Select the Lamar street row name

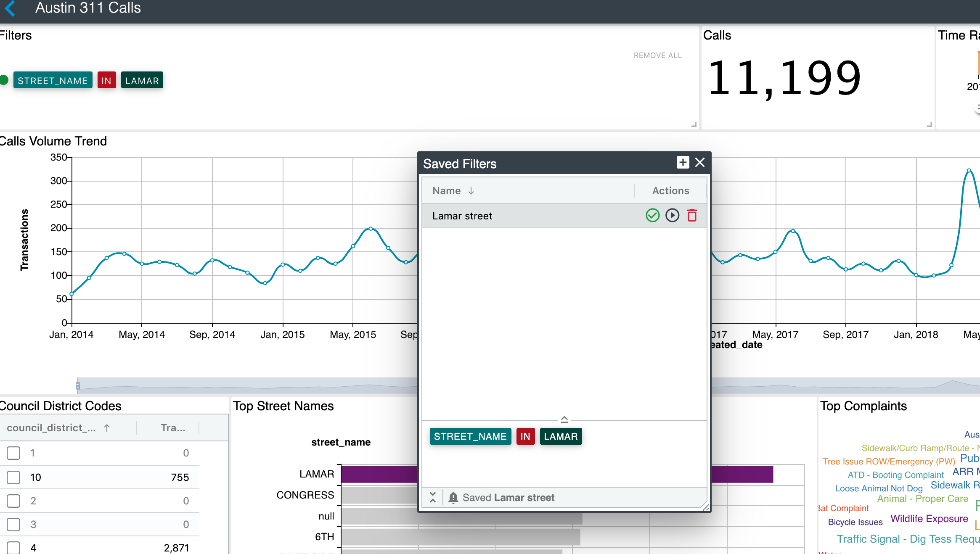pos(462,216)
